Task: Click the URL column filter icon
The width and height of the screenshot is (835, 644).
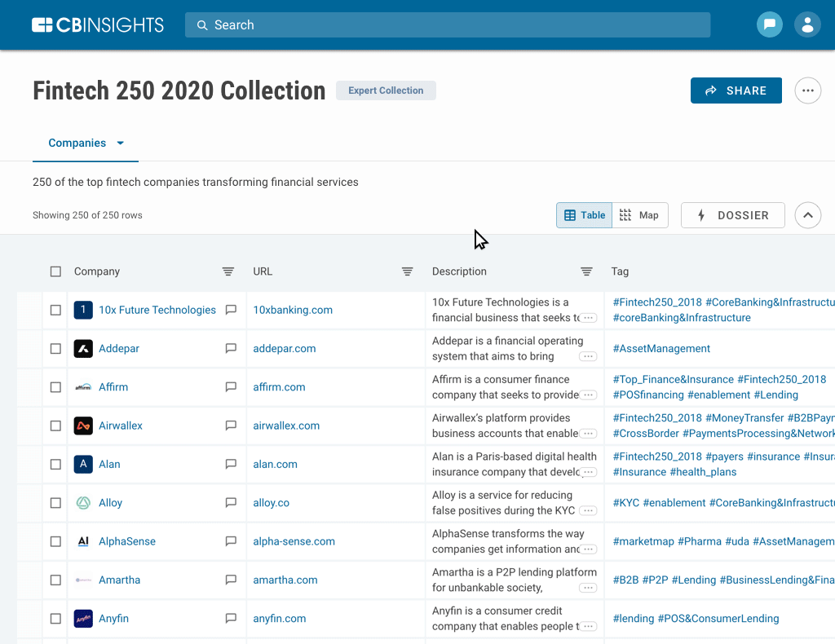Action: point(407,271)
